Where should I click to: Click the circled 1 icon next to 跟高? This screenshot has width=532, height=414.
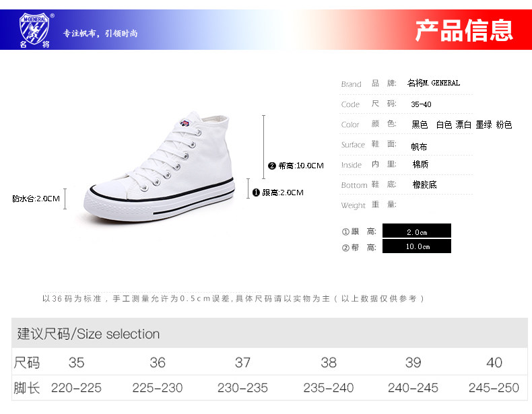tap(345, 232)
